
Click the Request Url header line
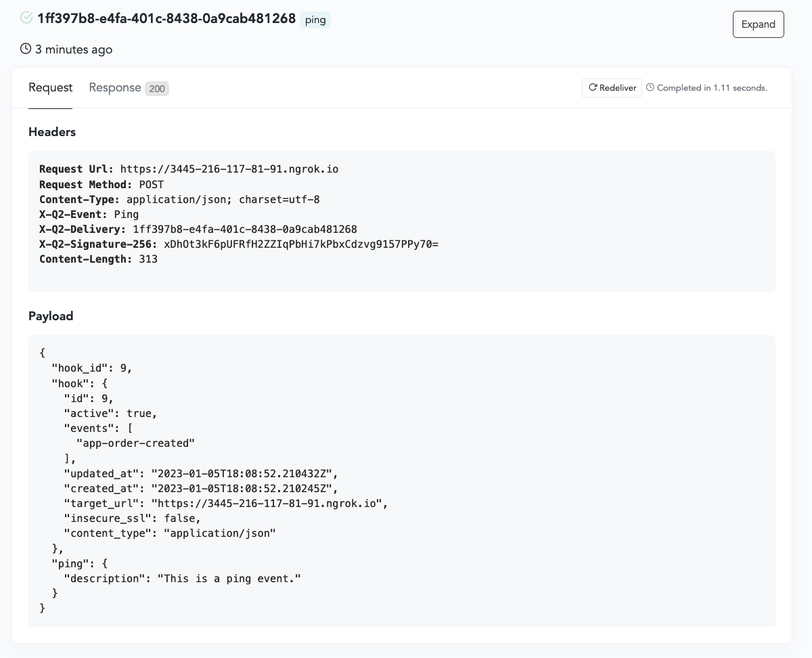pos(189,169)
